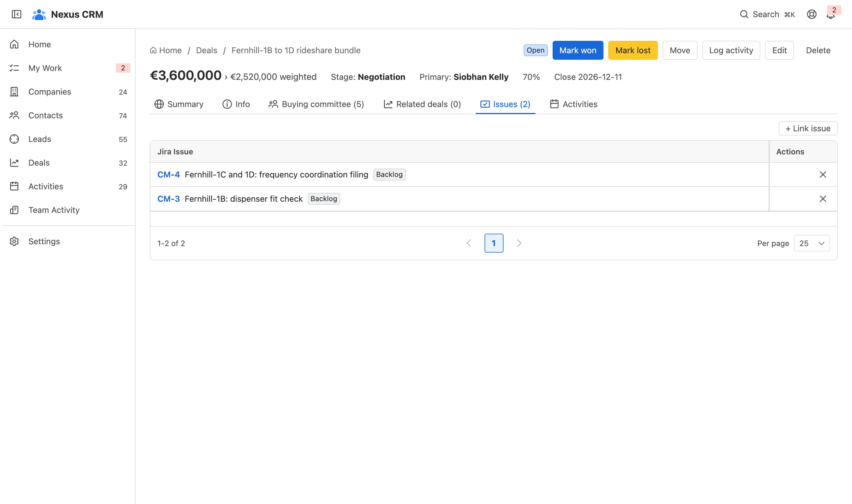Click the Edit button
The height and width of the screenshot is (504, 852).
click(x=779, y=50)
